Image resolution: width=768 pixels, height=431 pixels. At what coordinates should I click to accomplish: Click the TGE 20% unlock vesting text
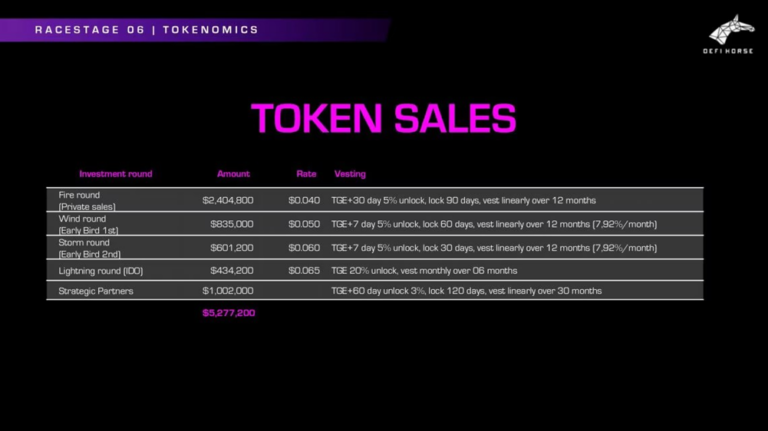[424, 270]
